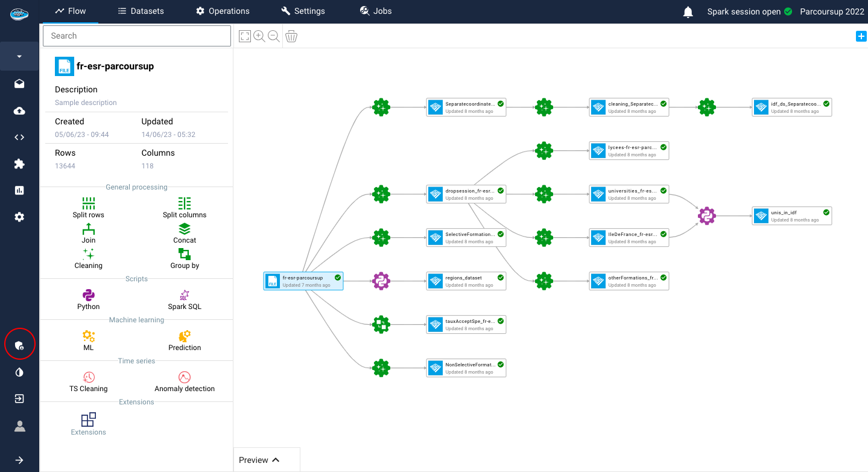
Task: Open the Group by operation
Action: [x=185, y=254]
